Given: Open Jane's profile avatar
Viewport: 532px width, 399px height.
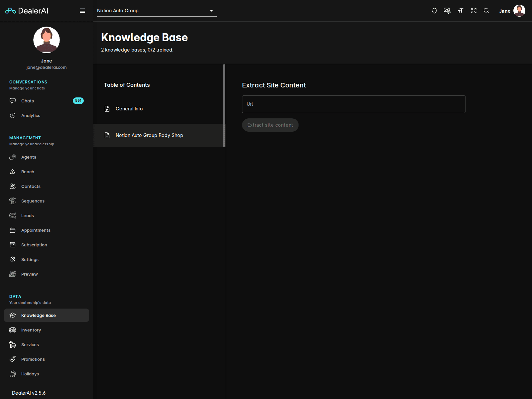Looking at the screenshot, I should click(x=520, y=11).
